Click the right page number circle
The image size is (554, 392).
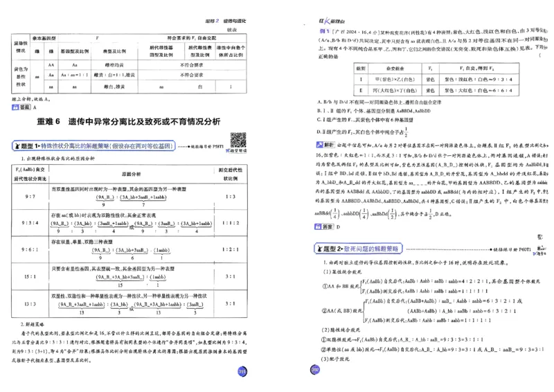315,370
